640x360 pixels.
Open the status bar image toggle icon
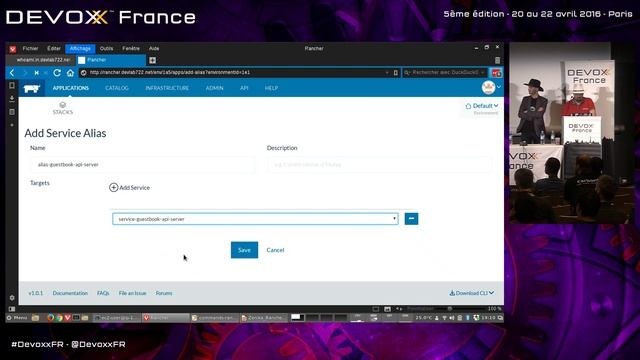(387, 309)
